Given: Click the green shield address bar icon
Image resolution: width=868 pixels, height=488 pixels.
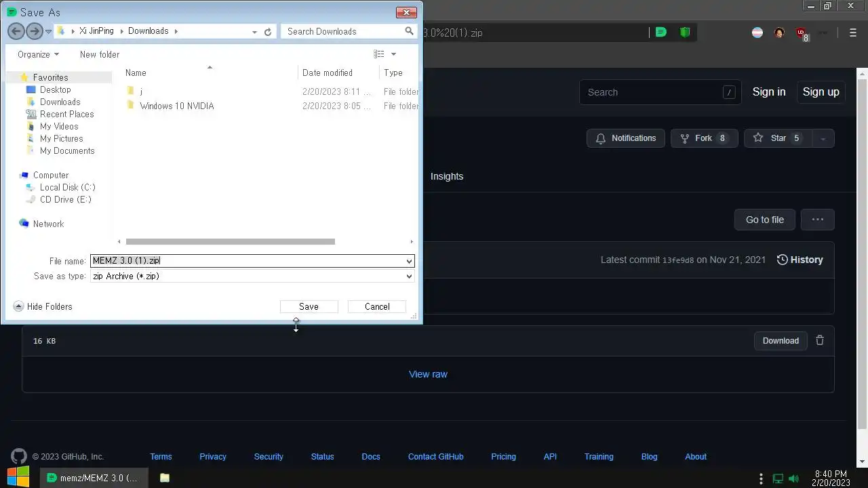Looking at the screenshot, I should pyautogui.click(x=685, y=32).
